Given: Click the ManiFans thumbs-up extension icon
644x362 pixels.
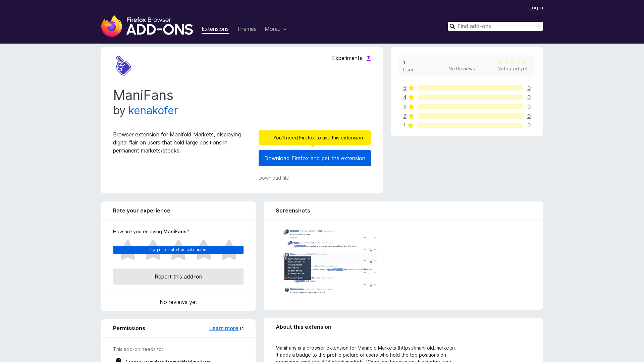Looking at the screenshot, I should click(x=123, y=66).
